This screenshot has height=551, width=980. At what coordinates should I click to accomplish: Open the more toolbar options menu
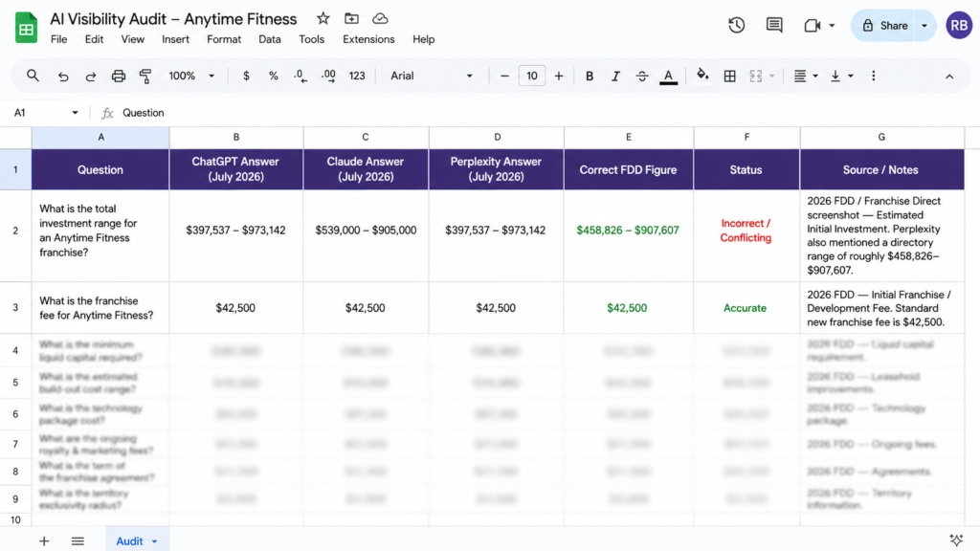tap(873, 76)
